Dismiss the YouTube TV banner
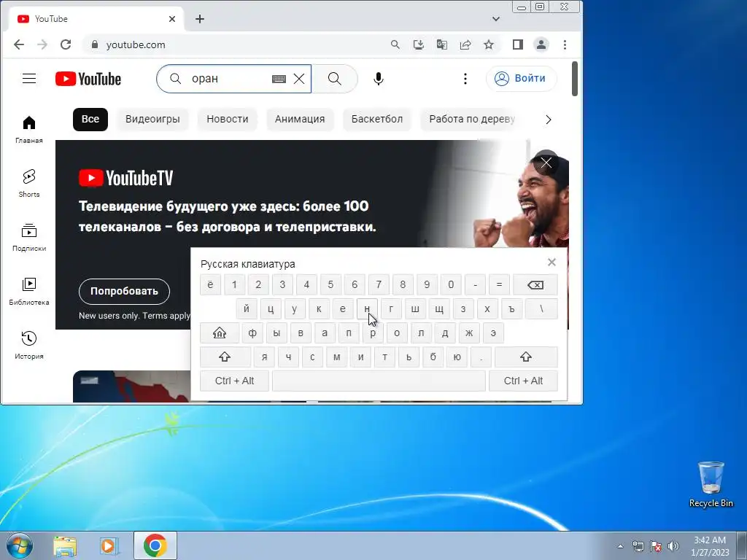The width and height of the screenshot is (747, 560). click(546, 163)
